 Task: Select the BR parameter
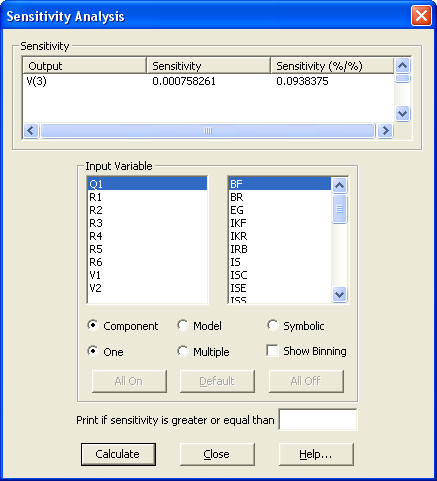(280, 197)
